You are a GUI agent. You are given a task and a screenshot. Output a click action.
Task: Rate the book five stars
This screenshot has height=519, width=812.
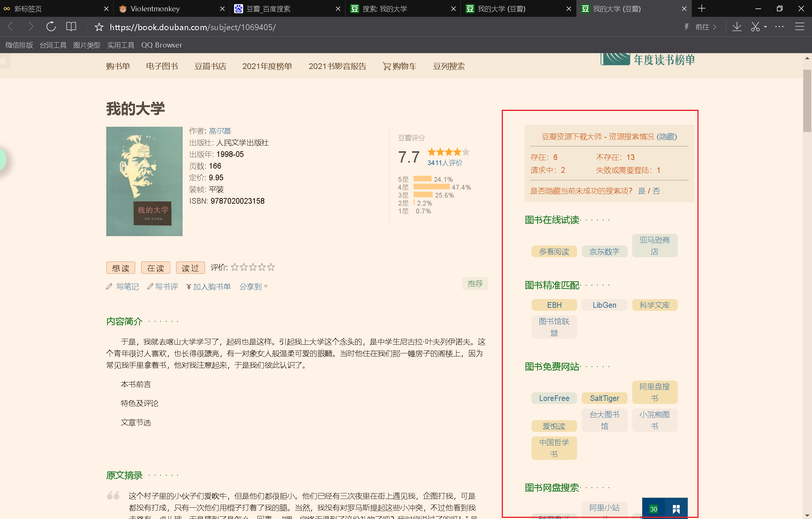pyautogui.click(x=271, y=267)
